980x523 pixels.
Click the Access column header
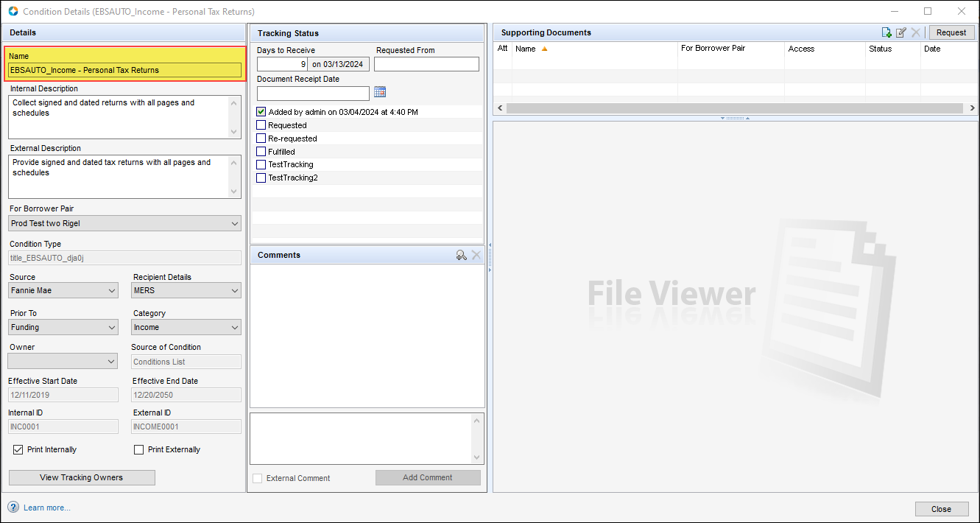[801, 49]
